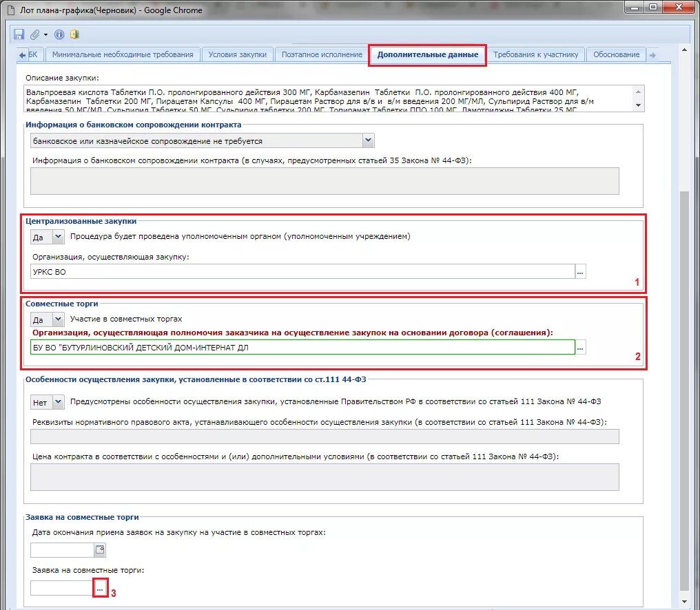Maximize the Chrome window
Image resolution: width=700 pixels, height=610 pixels.
653,7
